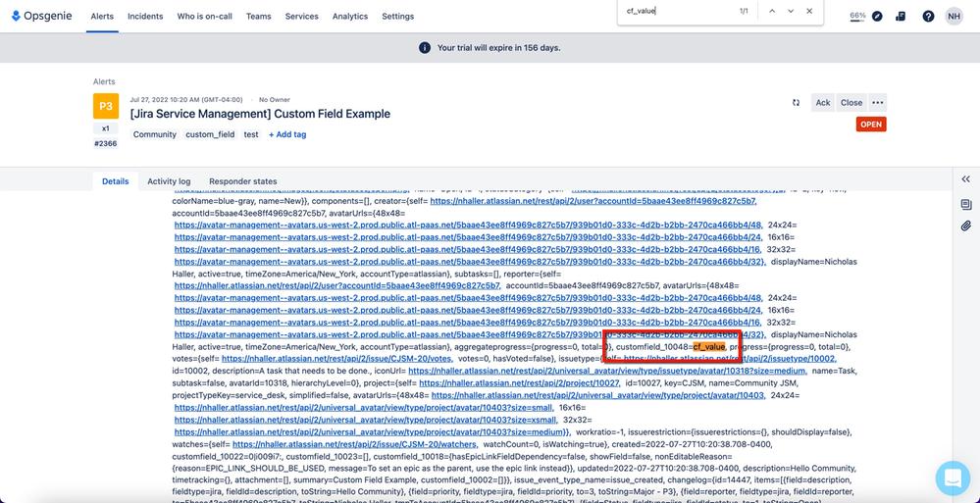Open the Analytics menu item
Viewport: 980px width, 503px height.
(350, 17)
